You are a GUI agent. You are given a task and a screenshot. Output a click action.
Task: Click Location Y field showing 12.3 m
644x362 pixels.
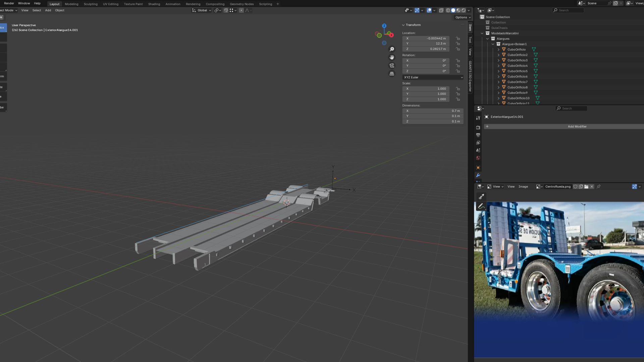tap(426, 44)
